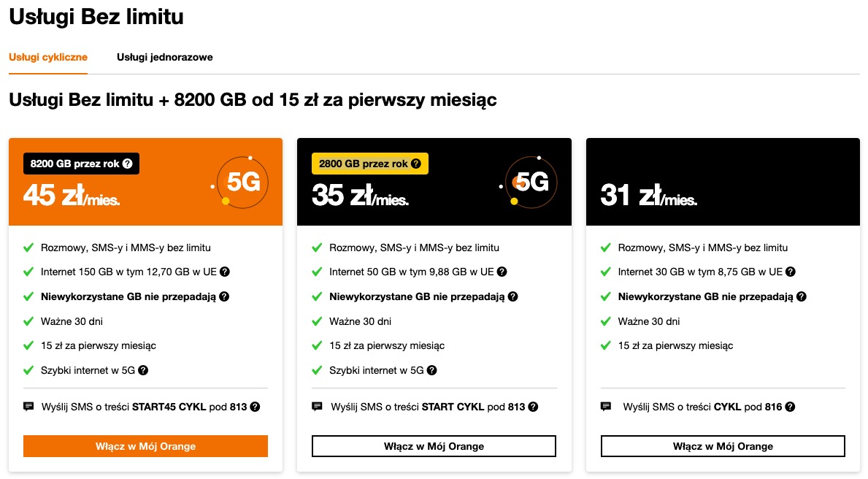
Task: Click help for Niewykorzystane GB in 45 zł plan
Action: [x=223, y=296]
